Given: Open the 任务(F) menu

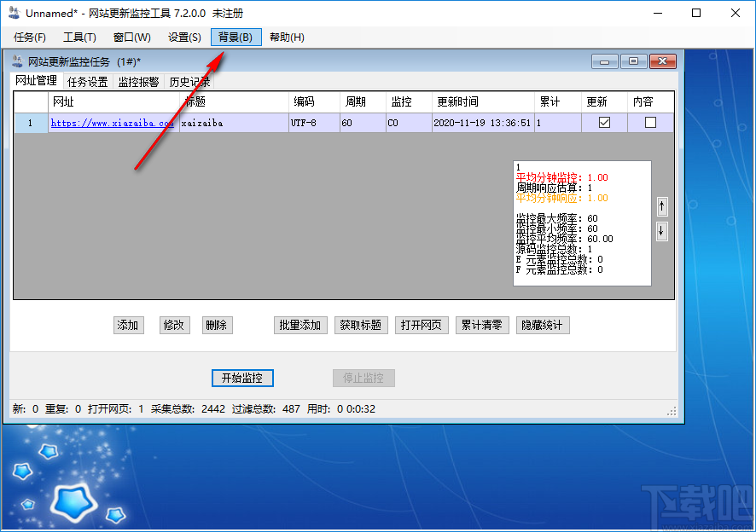Looking at the screenshot, I should point(29,37).
